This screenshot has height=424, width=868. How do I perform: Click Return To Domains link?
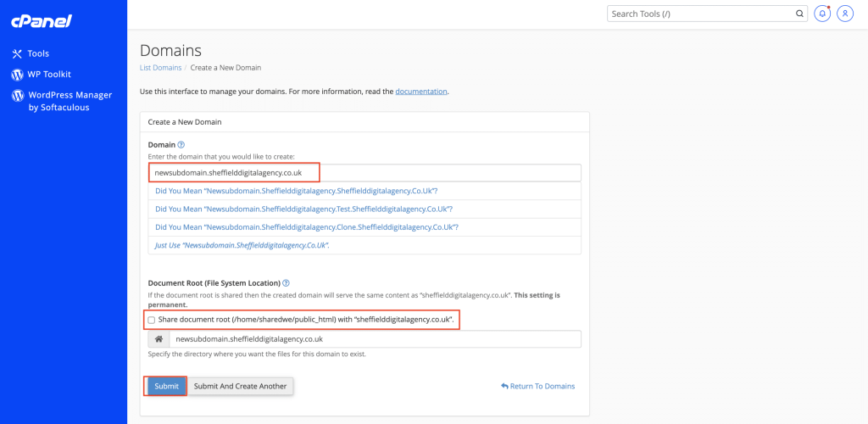click(x=537, y=386)
